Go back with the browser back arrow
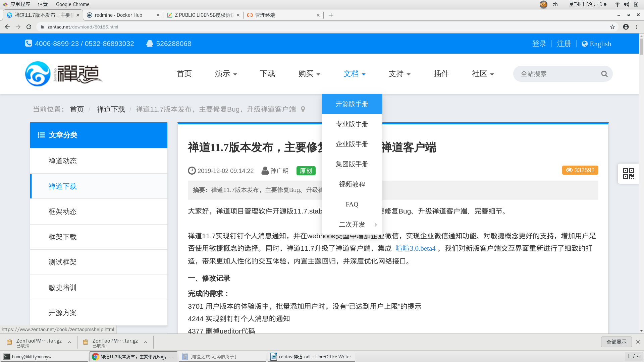Viewport: 644px width, 362px height. (x=7, y=27)
